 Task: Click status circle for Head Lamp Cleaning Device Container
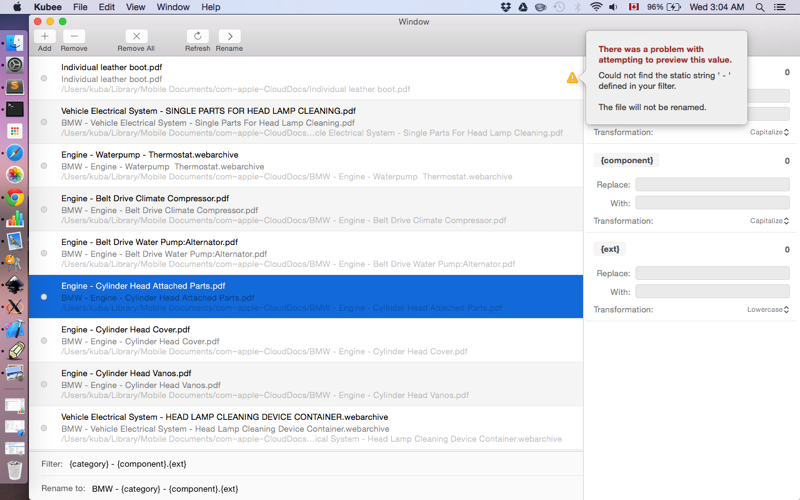coord(44,428)
